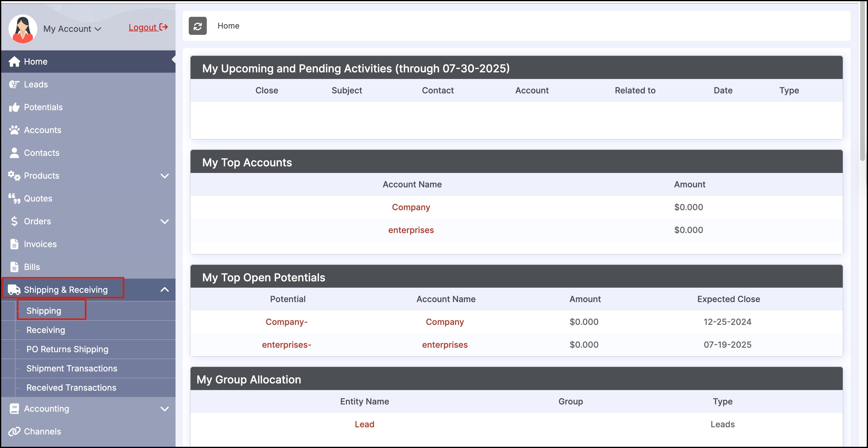Click the Expected Close column header

(729, 299)
